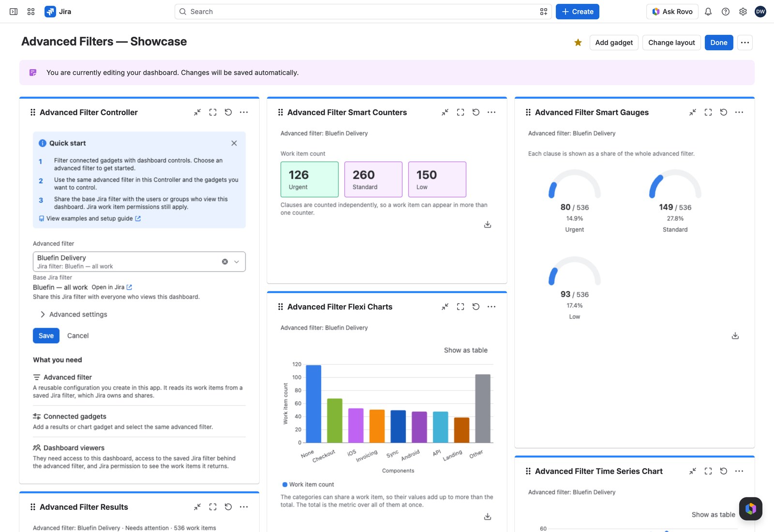The height and width of the screenshot is (532, 774).
Task: Open notifications bell
Action: pos(708,12)
